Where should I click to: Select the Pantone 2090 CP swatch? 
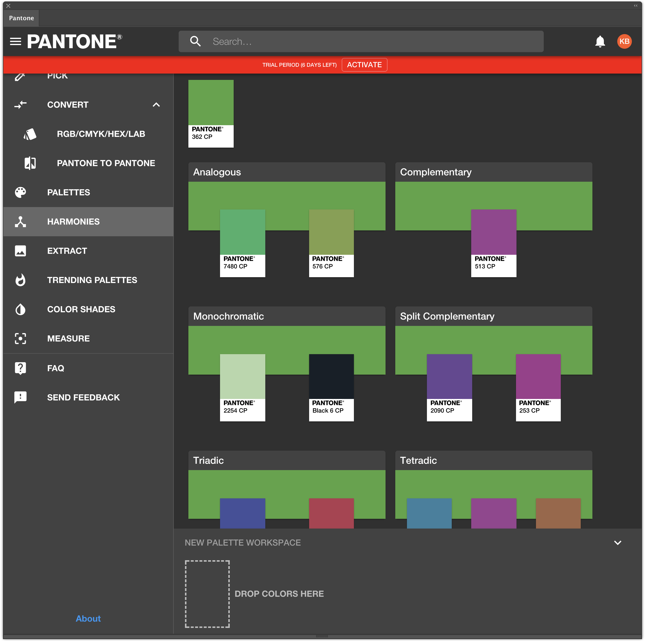[449, 388]
